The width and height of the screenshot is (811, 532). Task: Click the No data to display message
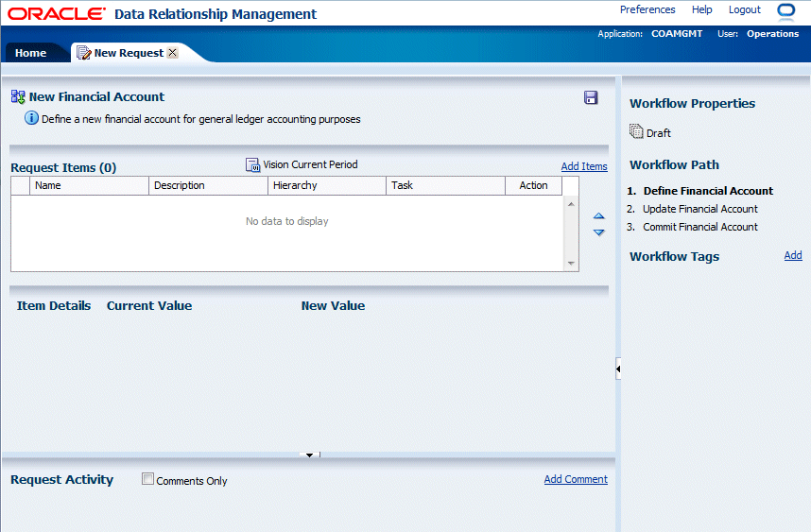pyautogui.click(x=287, y=221)
